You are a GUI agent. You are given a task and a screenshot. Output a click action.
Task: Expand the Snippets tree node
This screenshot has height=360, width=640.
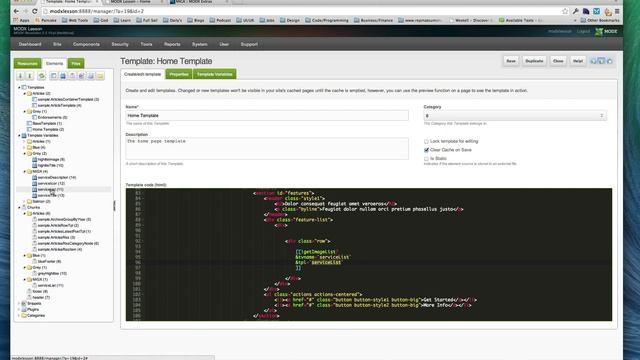[19, 304]
